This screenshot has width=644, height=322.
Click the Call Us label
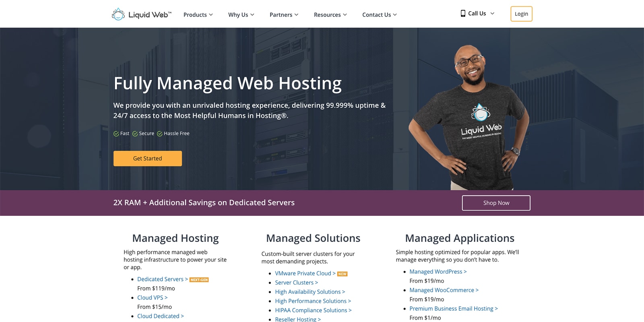pos(477,13)
